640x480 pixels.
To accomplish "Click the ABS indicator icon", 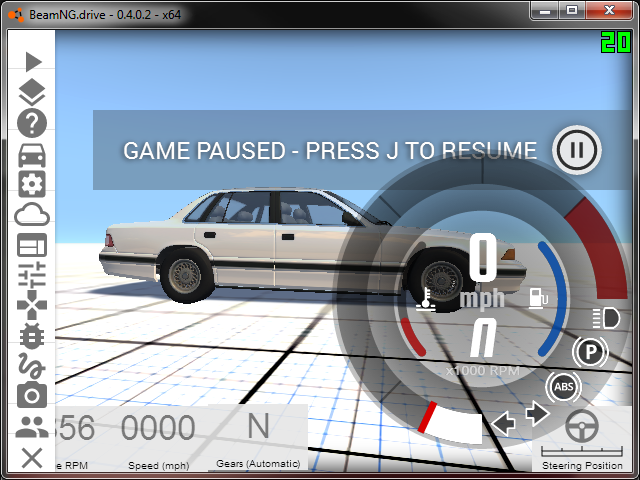I will 564,386.
